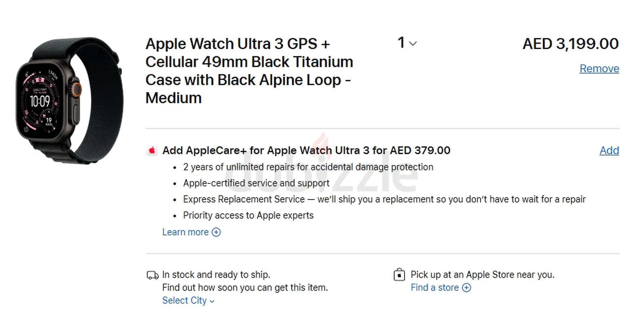Screen dimensions: 644x323
Task: Remove the Apple Watch from the bag
Action: point(599,69)
